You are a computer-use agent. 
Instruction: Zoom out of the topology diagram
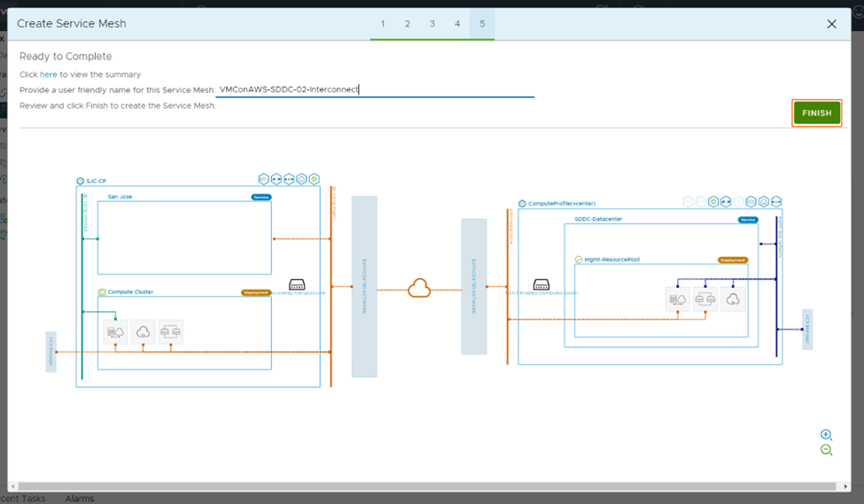[826, 450]
